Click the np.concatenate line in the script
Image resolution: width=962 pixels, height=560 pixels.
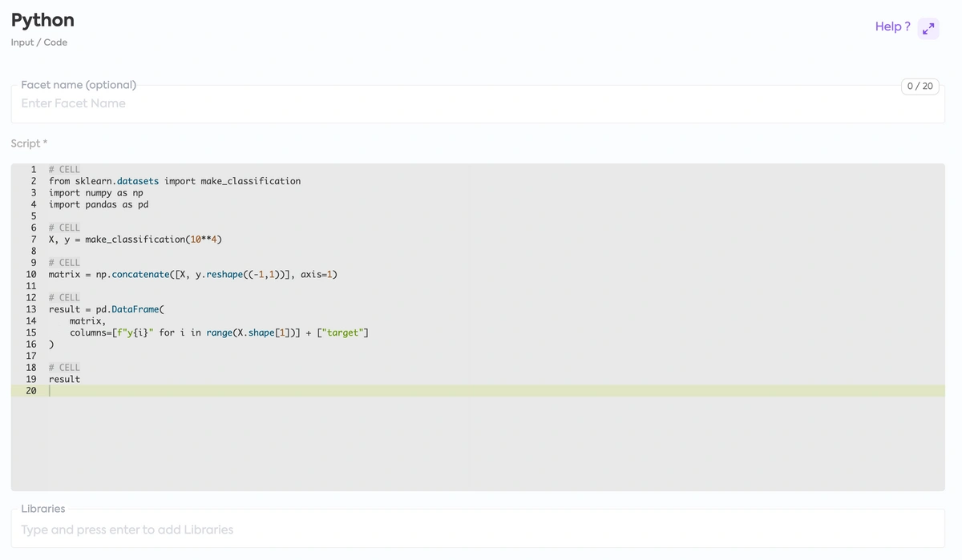(x=192, y=275)
